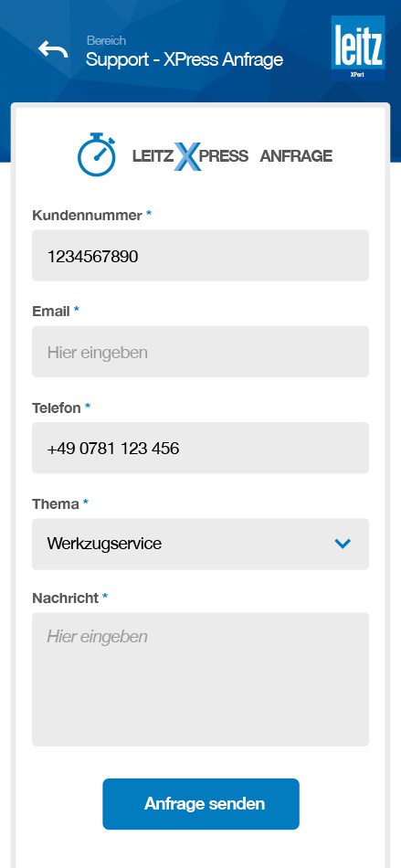Click the Kundennummer label

click(88, 216)
